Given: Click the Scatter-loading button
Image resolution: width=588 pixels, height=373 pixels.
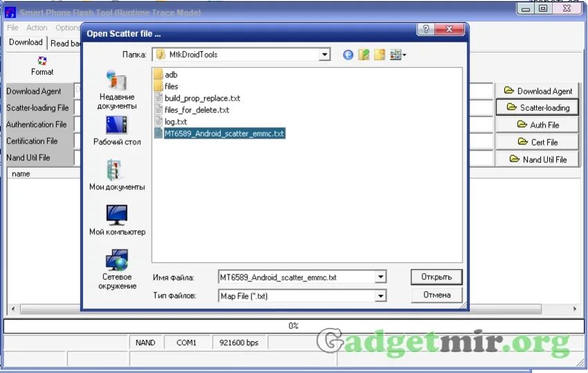Looking at the screenshot, I should point(537,107).
